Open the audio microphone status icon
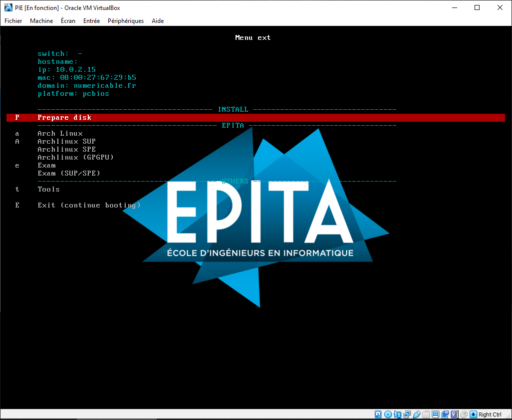The width and height of the screenshot is (512, 420). pyautogui.click(x=398, y=415)
